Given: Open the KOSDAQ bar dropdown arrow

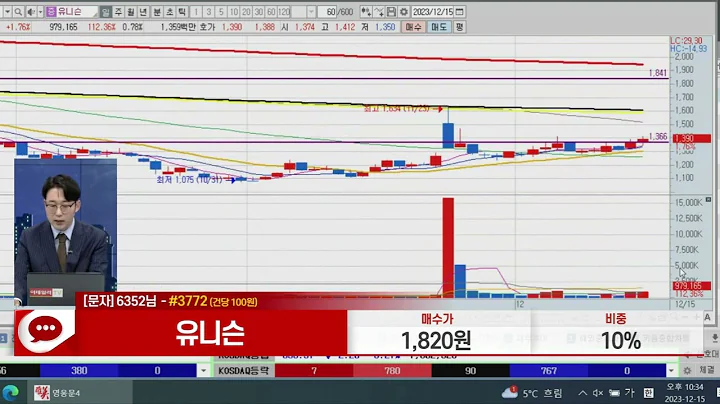Looking at the screenshot, I should click(671, 370).
